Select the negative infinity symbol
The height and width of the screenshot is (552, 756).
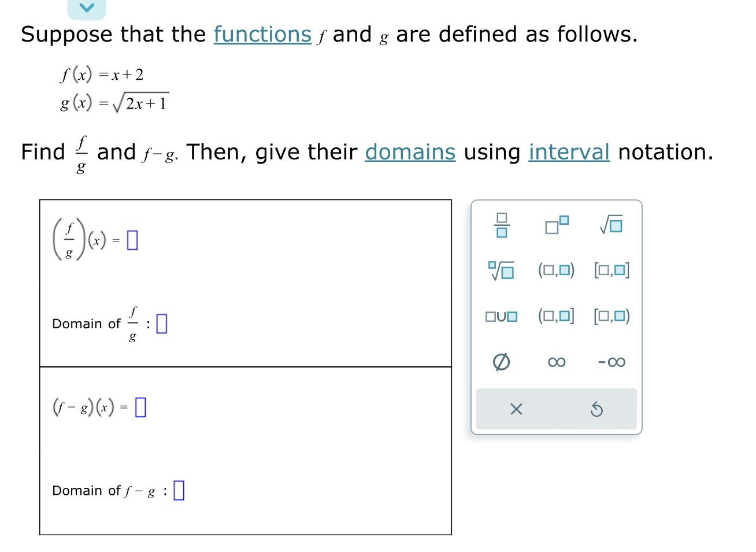point(611,362)
